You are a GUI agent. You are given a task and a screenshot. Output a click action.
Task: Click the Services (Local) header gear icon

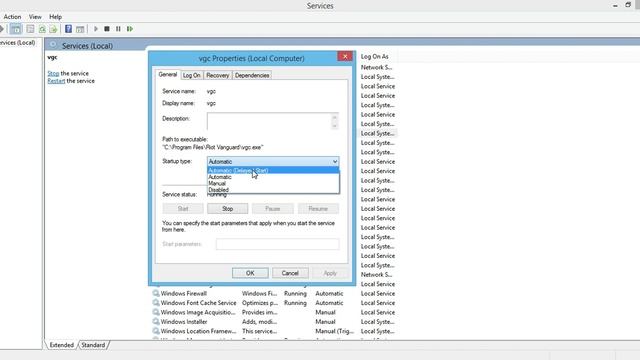pyautogui.click(x=53, y=44)
